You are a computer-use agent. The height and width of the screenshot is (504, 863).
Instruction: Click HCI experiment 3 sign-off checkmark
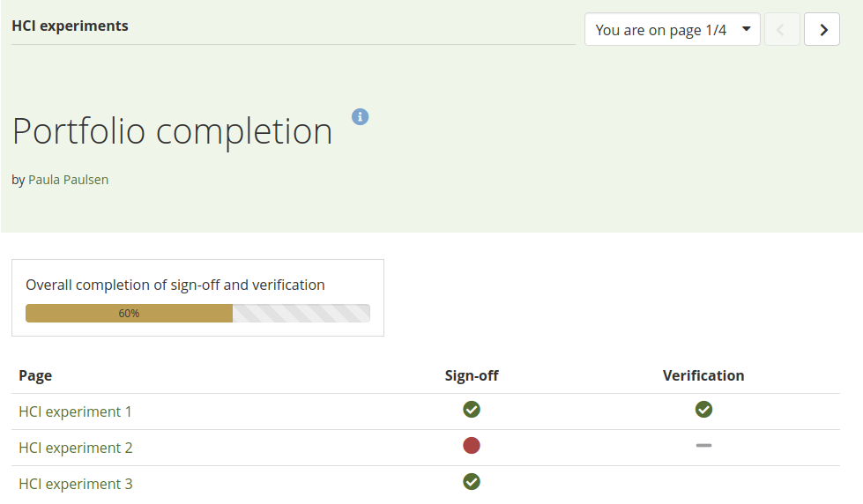click(472, 481)
